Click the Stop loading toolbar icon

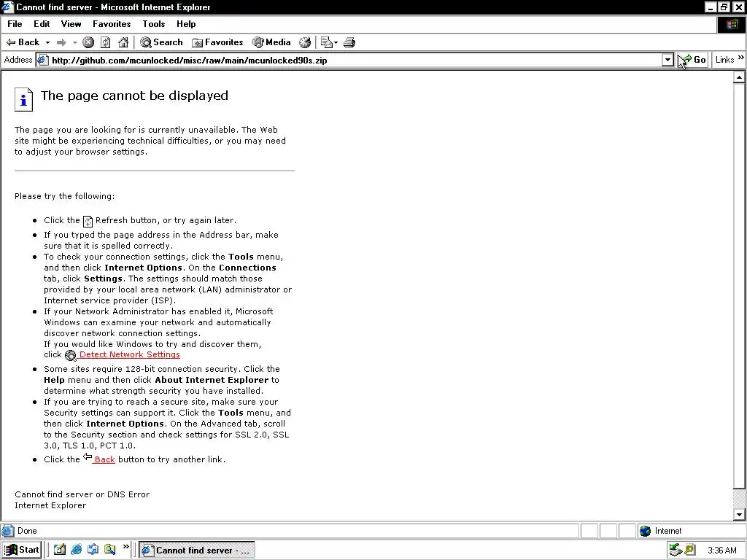(88, 42)
